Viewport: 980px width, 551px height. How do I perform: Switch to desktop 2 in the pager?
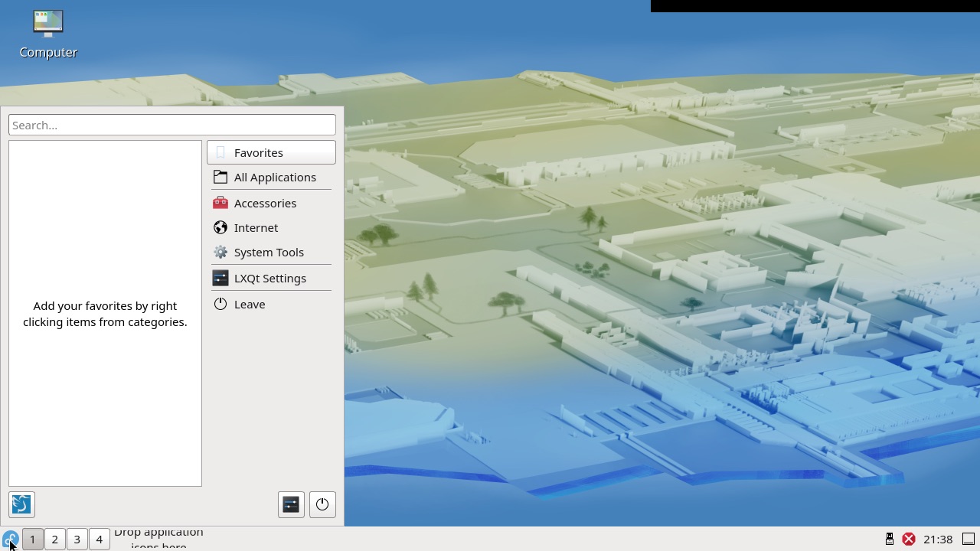click(x=54, y=540)
